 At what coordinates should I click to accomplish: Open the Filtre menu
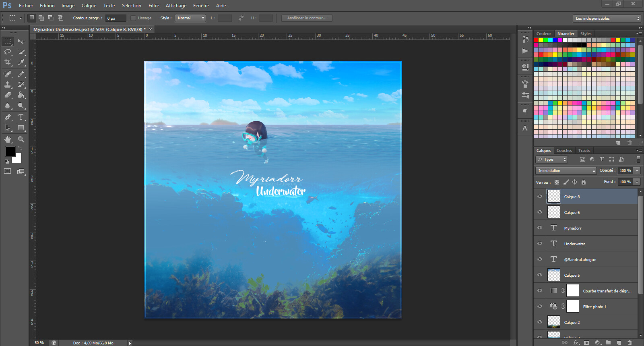[x=153, y=6]
